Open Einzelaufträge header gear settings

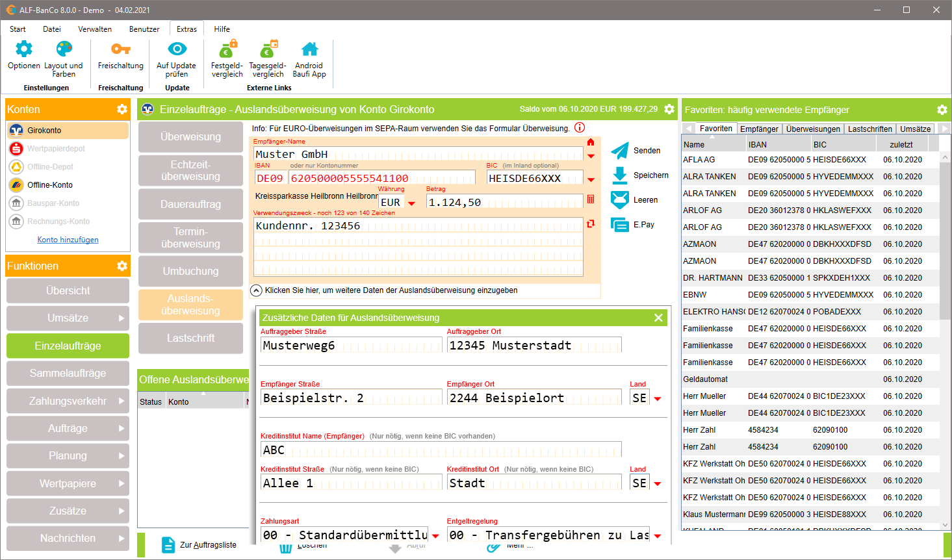pyautogui.click(x=669, y=109)
